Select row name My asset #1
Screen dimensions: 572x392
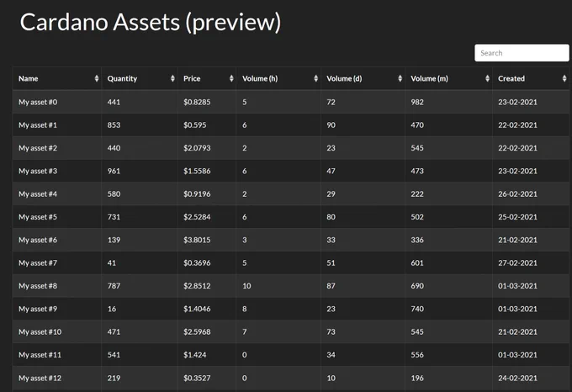[38, 125]
